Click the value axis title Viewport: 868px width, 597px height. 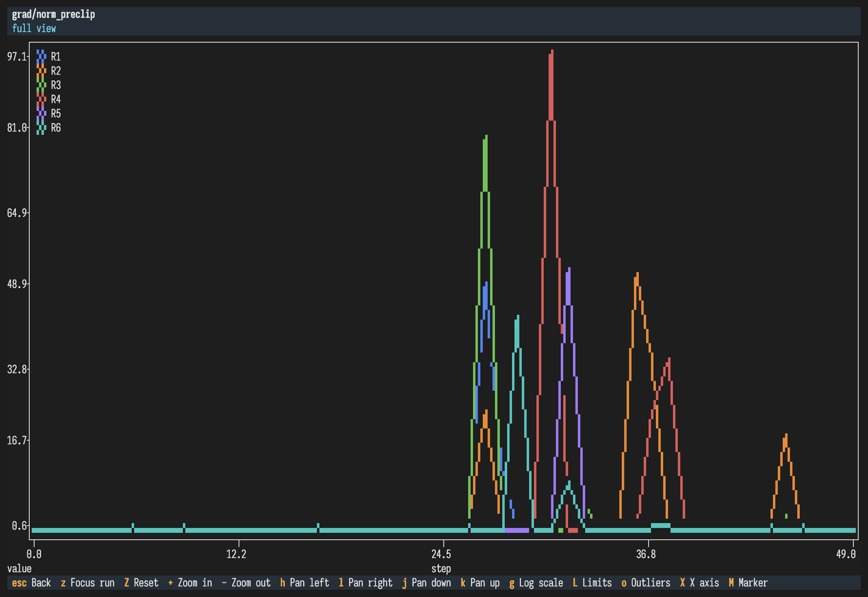click(x=19, y=569)
